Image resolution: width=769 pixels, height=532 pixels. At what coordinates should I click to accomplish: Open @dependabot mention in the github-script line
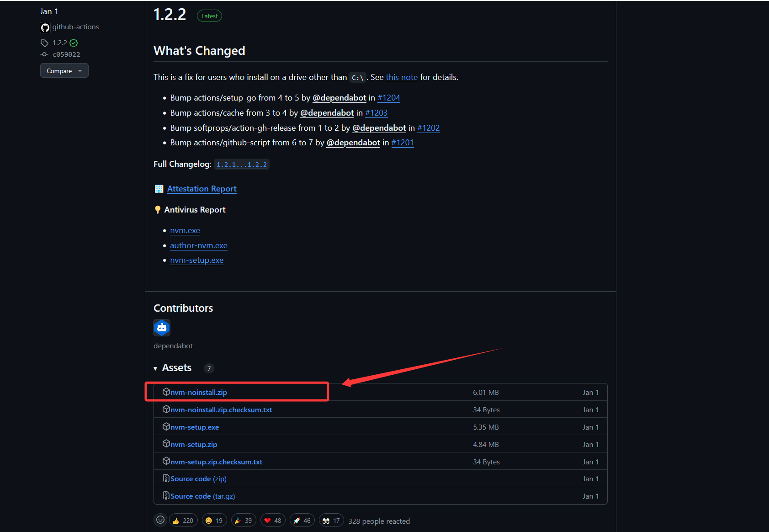click(x=353, y=143)
